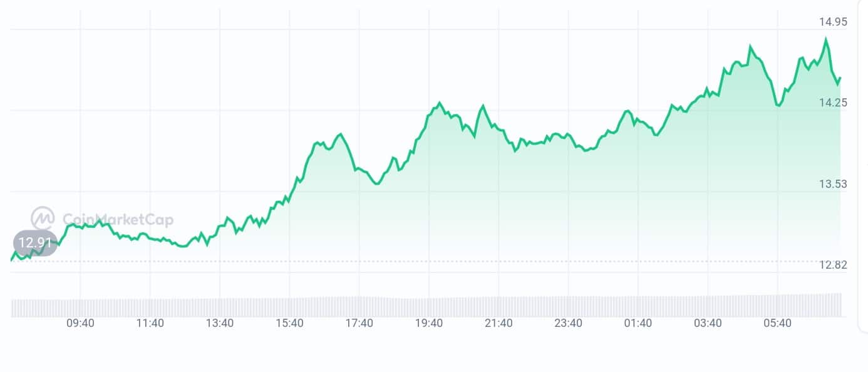Image resolution: width=868 pixels, height=372 pixels.
Task: Click the CoinMarketCap watermark text
Action: [118, 219]
